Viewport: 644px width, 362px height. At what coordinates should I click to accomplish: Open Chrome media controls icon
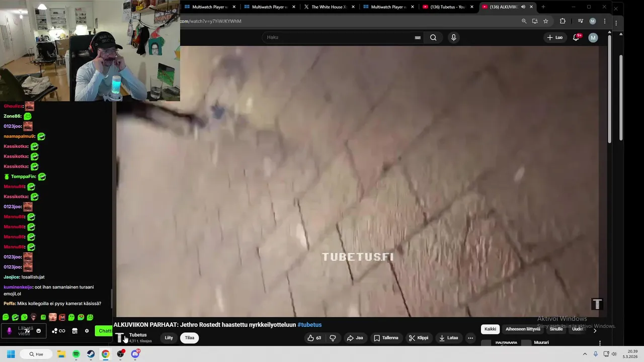[x=581, y=21]
